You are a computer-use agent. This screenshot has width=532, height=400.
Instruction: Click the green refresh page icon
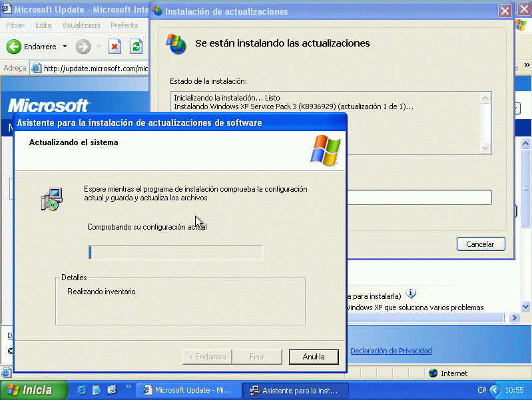click(x=136, y=47)
